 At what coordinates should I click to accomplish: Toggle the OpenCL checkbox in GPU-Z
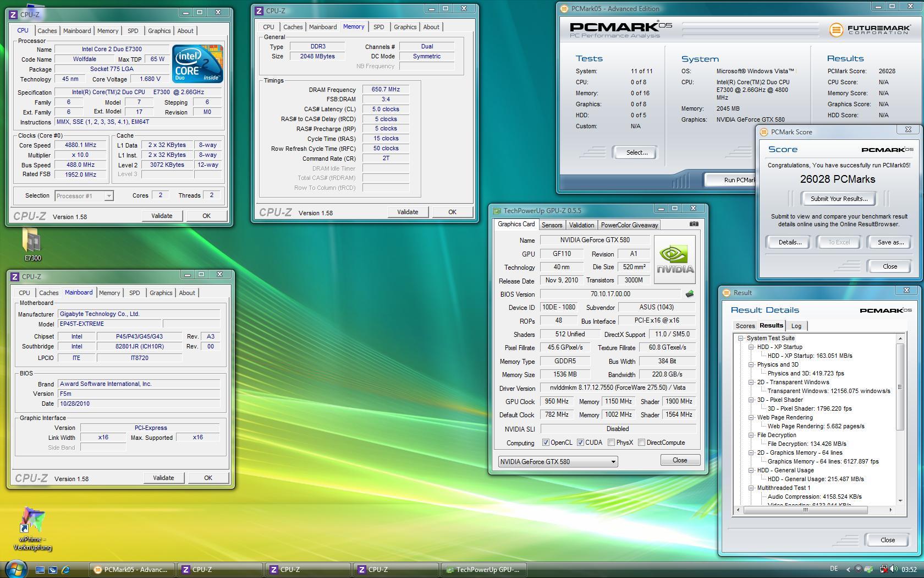coord(545,443)
